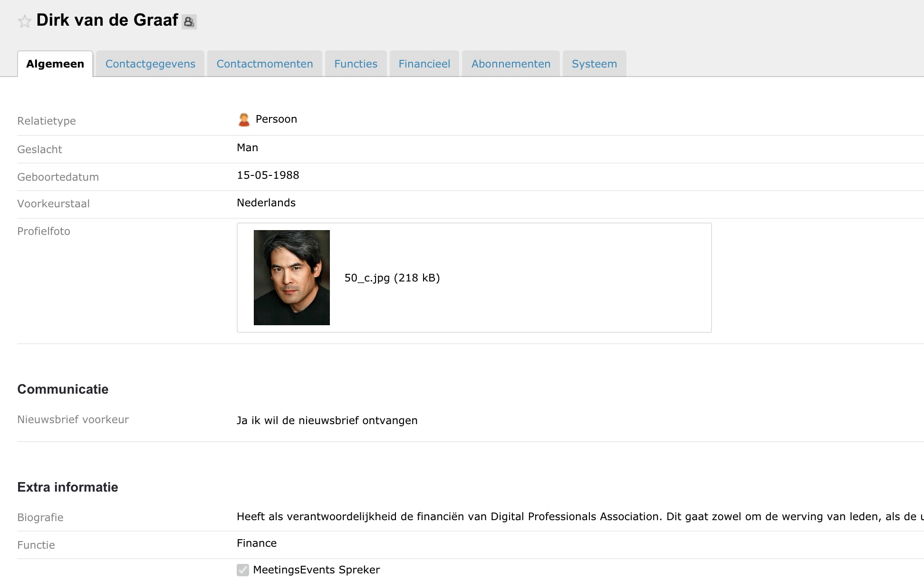The width and height of the screenshot is (924, 581).
Task: Click the newsletter preference value text
Action: (x=327, y=421)
